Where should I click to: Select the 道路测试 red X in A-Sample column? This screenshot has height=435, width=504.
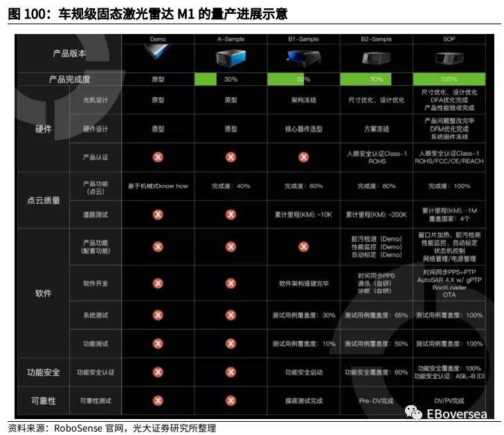click(x=231, y=215)
